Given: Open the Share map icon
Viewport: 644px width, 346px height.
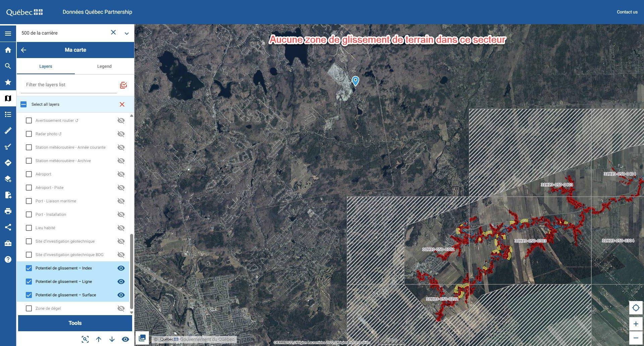Looking at the screenshot, I should coord(8,227).
